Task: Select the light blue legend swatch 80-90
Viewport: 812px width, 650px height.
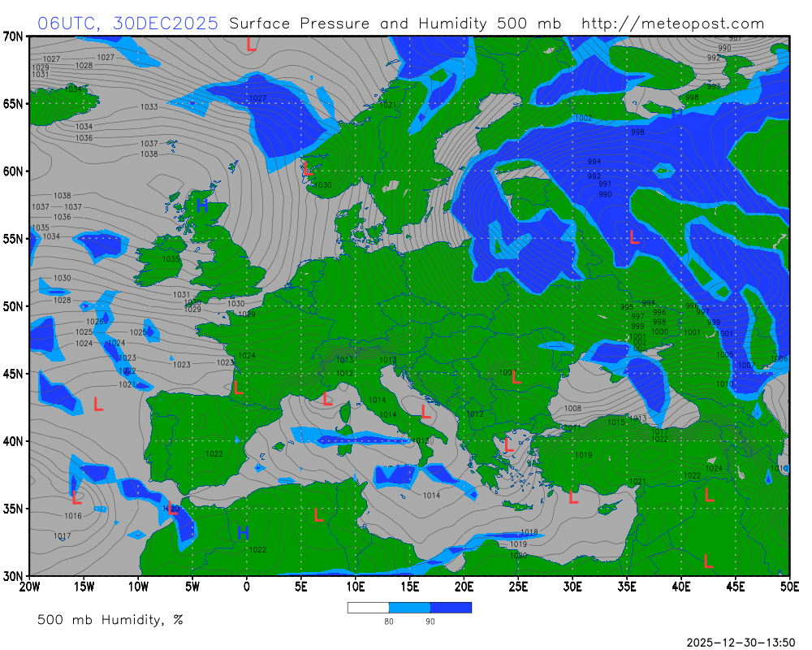Action: click(x=409, y=607)
